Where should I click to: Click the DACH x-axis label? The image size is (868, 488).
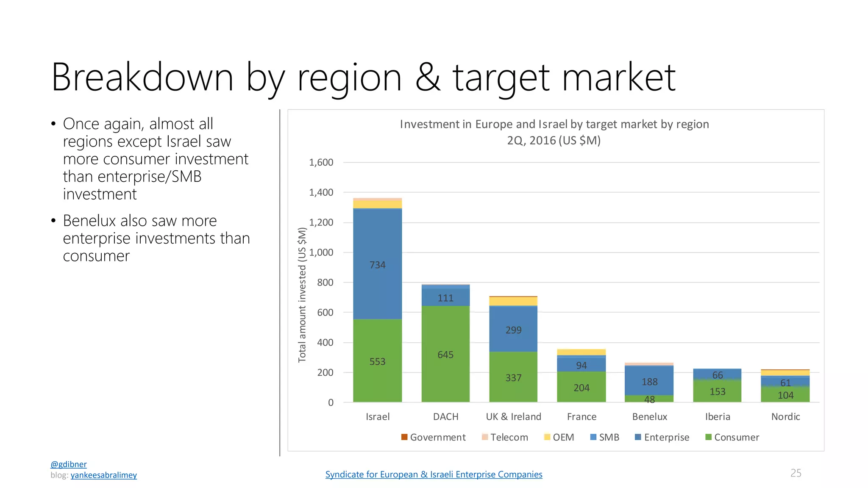[x=445, y=416]
